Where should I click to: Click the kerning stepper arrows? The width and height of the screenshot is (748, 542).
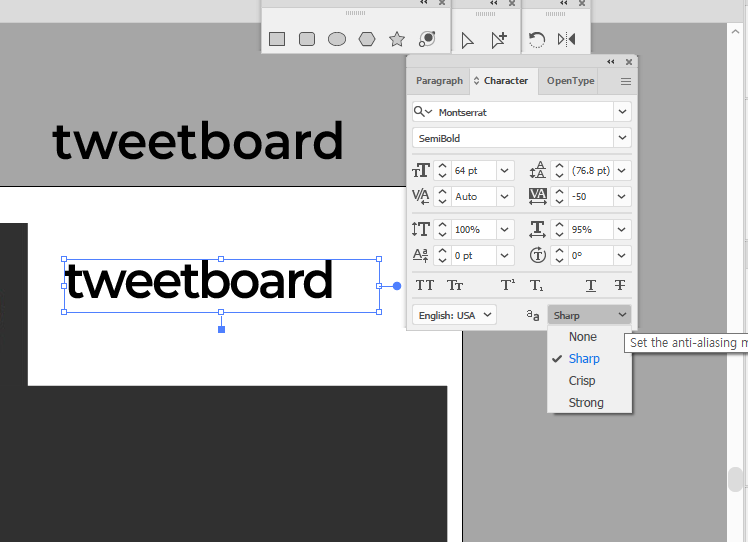(442, 197)
